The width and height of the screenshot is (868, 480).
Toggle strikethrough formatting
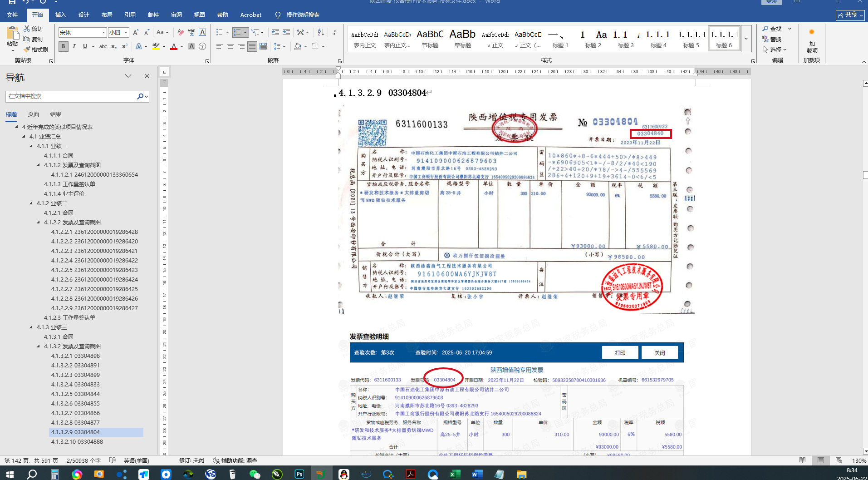(103, 46)
